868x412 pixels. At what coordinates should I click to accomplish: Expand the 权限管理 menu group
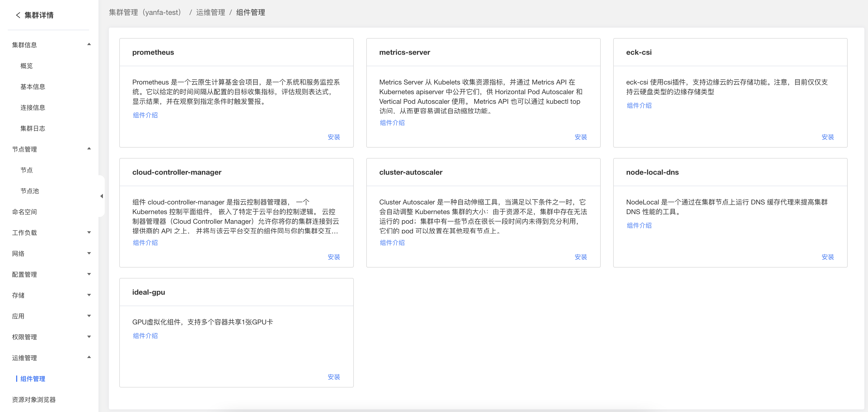(89, 337)
